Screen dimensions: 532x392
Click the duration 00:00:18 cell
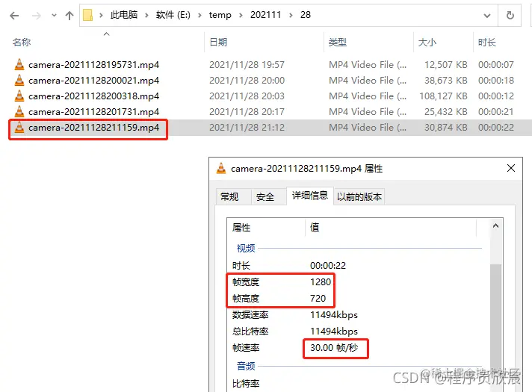(495, 81)
